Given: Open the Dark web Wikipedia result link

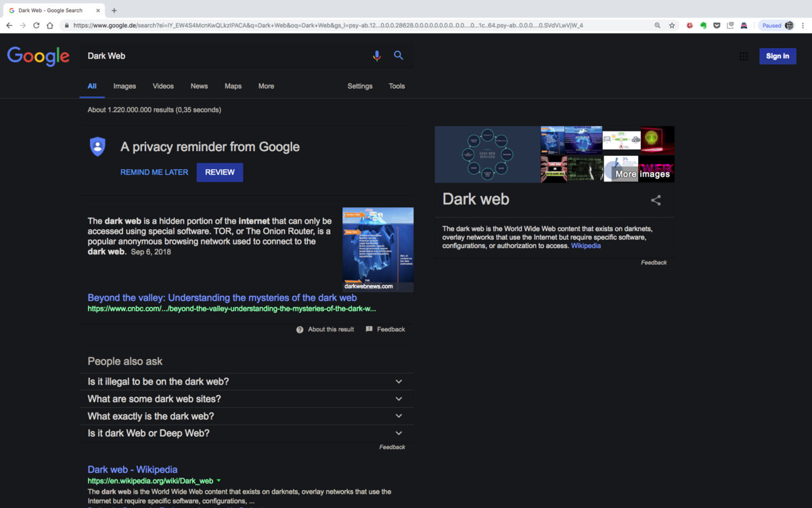Looking at the screenshot, I should click(x=132, y=469).
